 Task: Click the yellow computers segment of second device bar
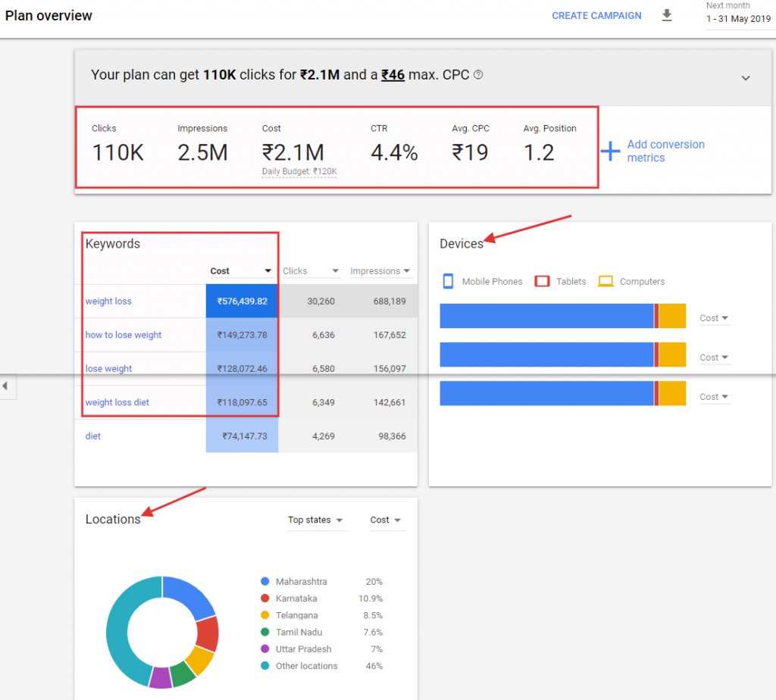pyautogui.click(x=672, y=355)
